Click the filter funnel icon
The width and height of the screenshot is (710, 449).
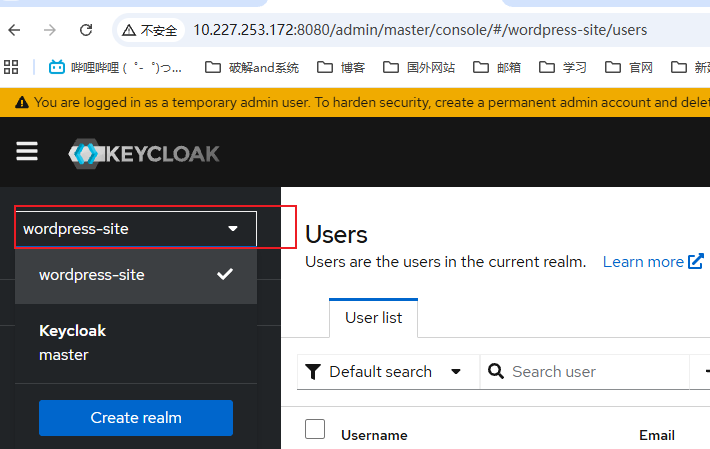[x=313, y=372]
